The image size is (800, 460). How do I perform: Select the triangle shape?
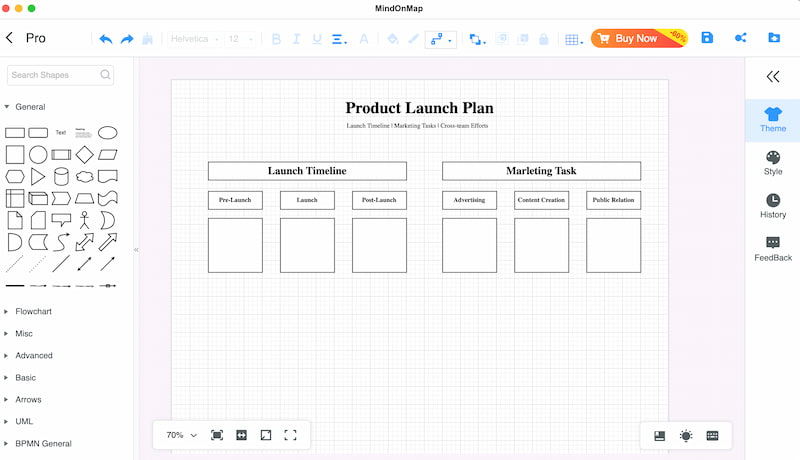(38, 176)
